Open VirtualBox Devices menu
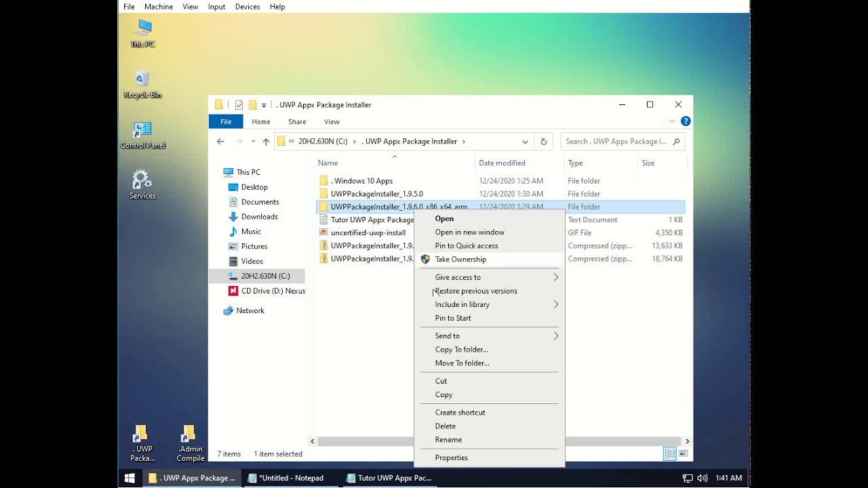 point(247,7)
